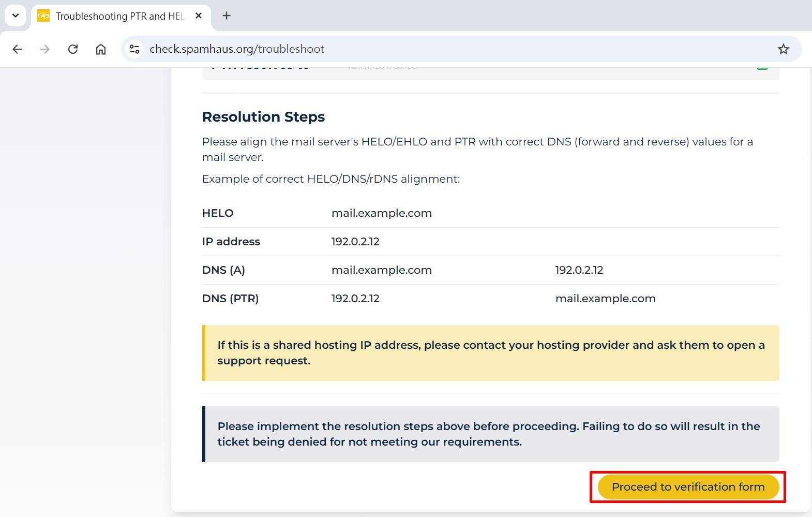Screen dimensions: 812x517
Task: Click mail.example.com in the HELO row
Action: [381, 213]
